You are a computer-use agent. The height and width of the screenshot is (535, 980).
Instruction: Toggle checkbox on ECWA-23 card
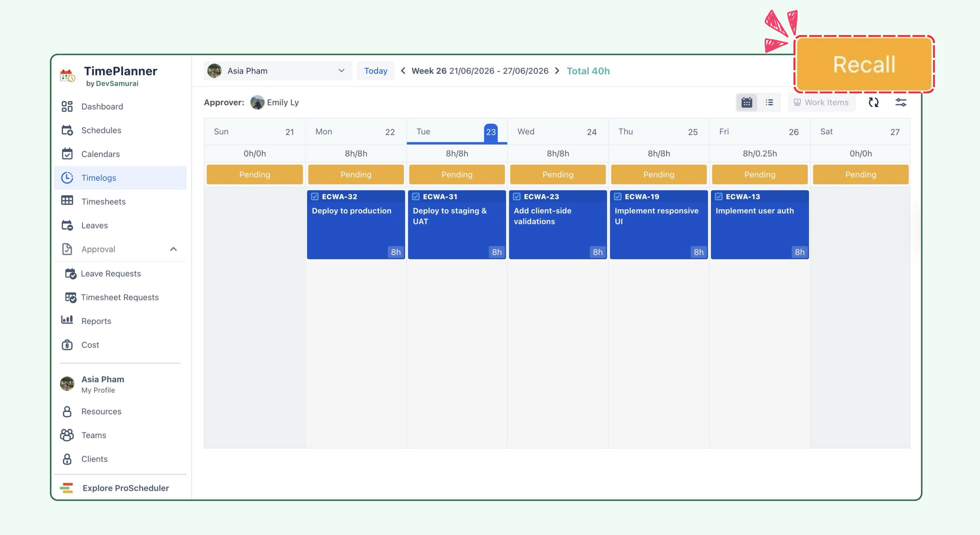(516, 197)
